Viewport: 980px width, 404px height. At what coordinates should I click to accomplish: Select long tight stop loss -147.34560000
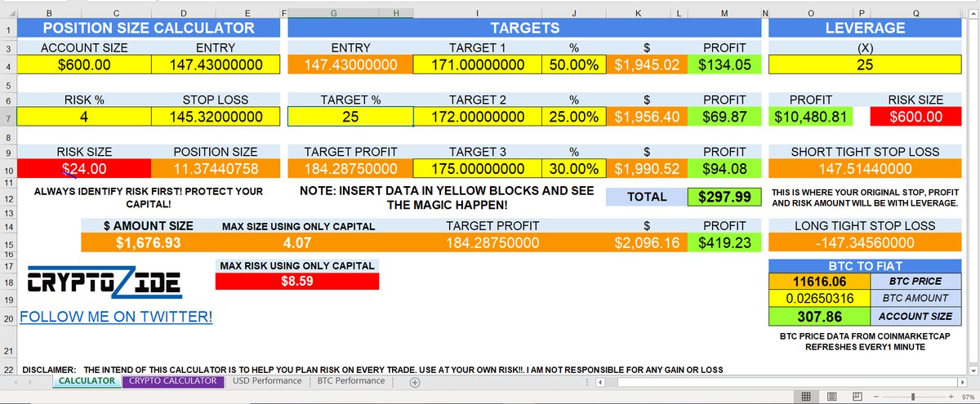click(865, 242)
